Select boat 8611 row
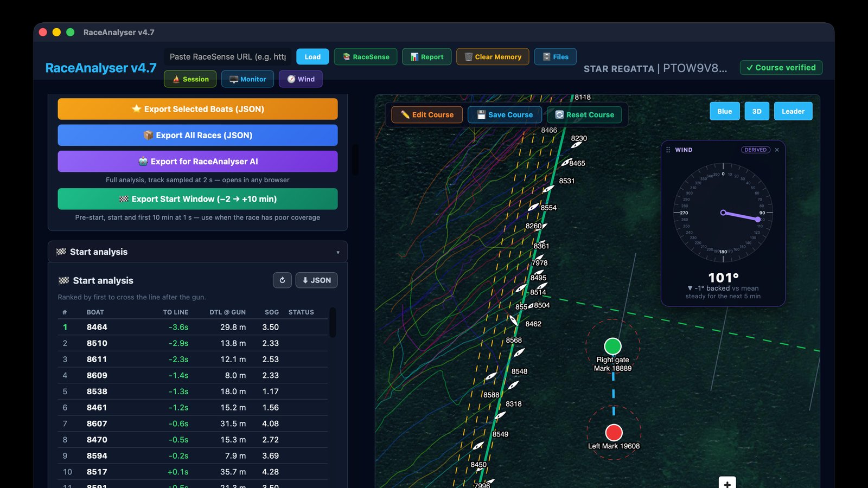Image resolution: width=868 pixels, height=488 pixels. click(193, 359)
